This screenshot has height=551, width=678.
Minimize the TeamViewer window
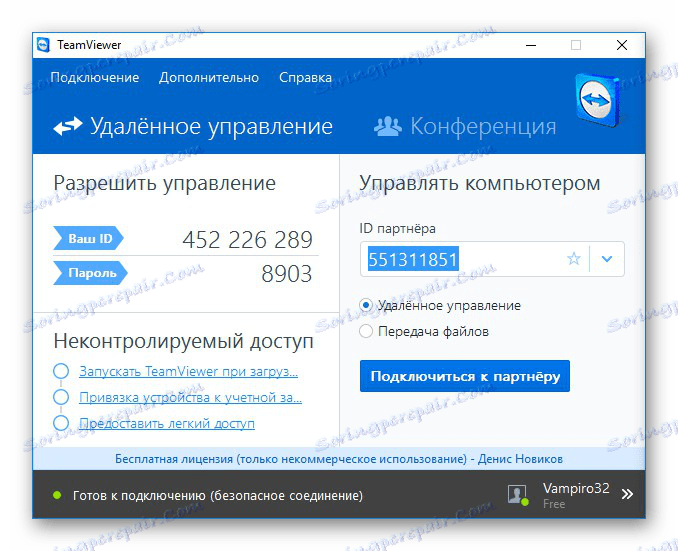point(531,45)
